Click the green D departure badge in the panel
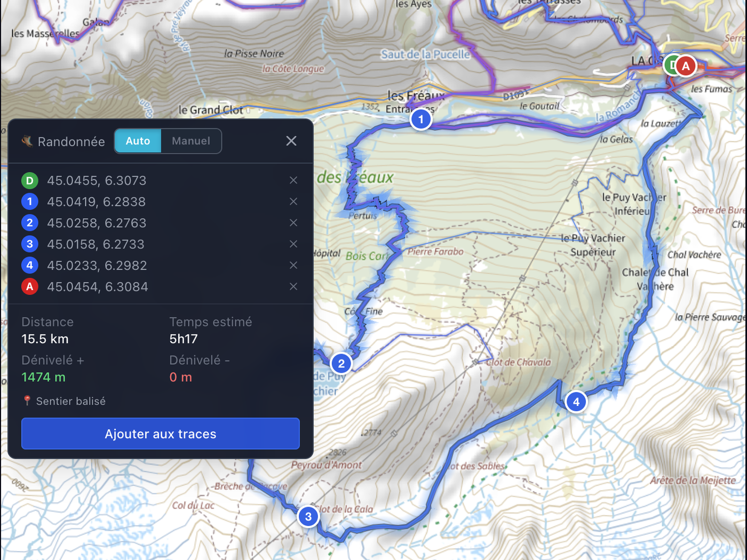The width and height of the screenshot is (747, 560). pyautogui.click(x=30, y=180)
